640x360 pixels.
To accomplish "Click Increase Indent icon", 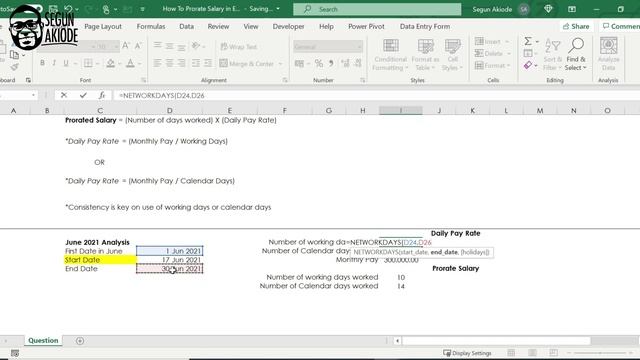I will pos(208,63).
